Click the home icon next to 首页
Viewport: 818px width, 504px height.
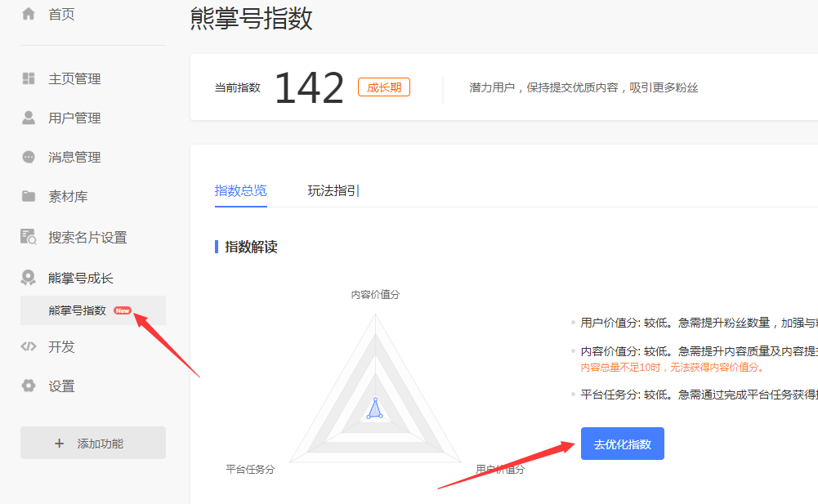29,14
